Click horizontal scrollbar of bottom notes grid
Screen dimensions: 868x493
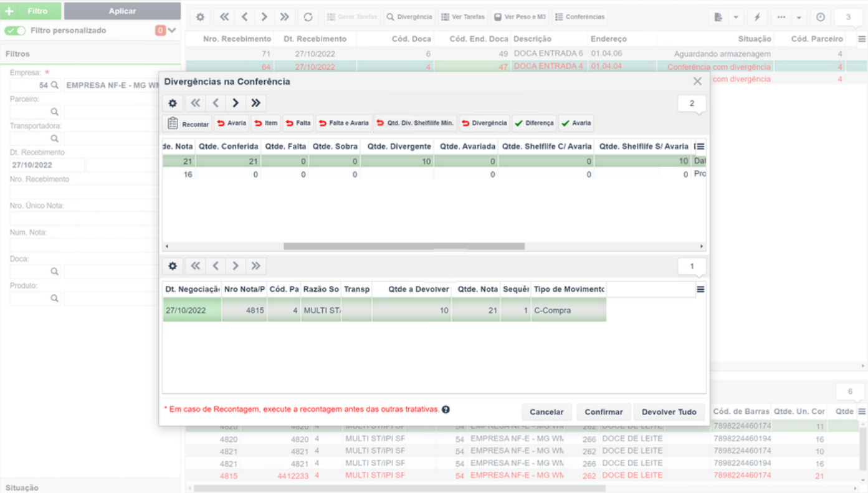tap(399, 488)
